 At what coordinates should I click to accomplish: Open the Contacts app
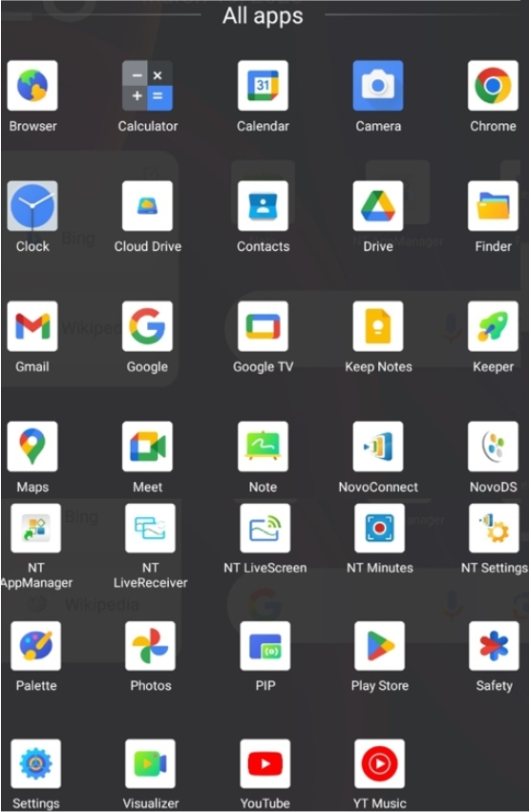[264, 205]
